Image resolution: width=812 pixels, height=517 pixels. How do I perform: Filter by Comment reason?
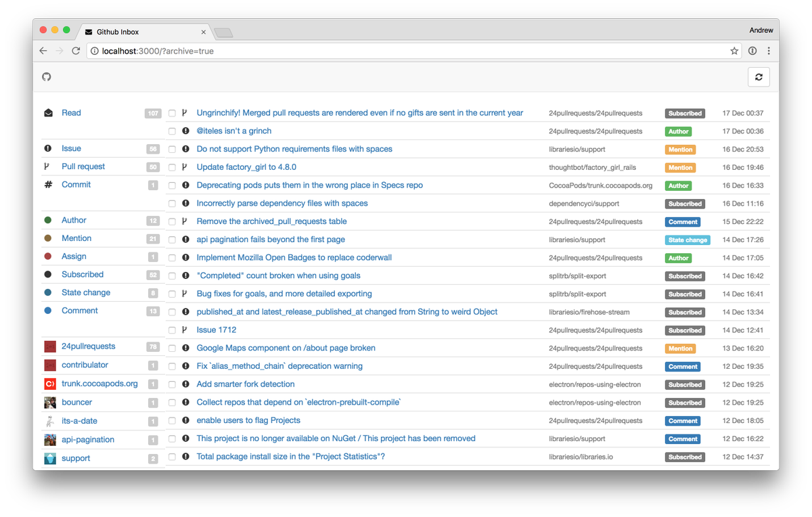click(80, 311)
